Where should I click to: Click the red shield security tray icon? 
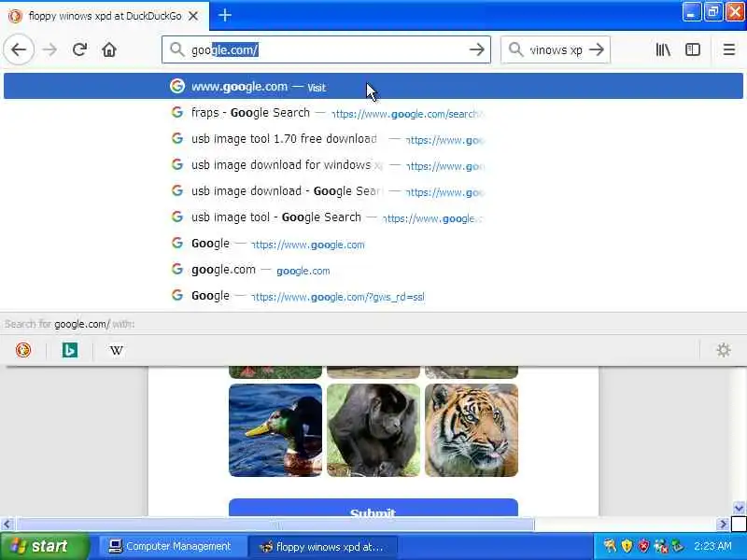(643, 546)
